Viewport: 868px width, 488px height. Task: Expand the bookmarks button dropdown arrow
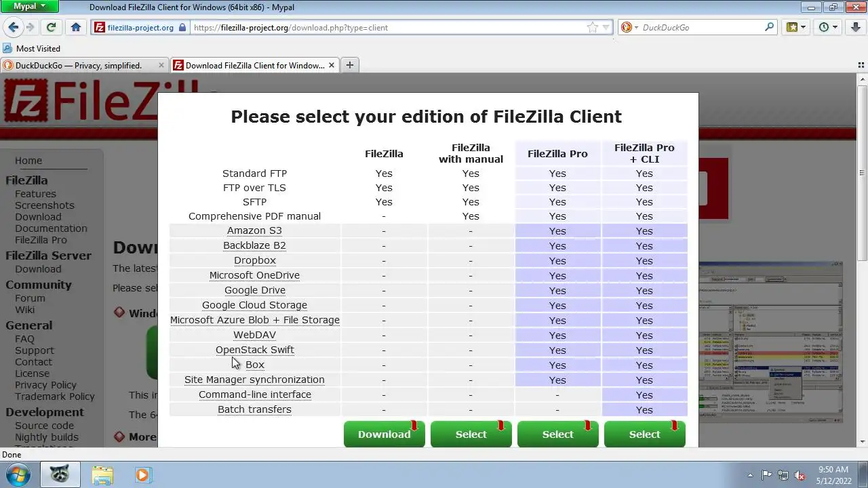point(804,28)
